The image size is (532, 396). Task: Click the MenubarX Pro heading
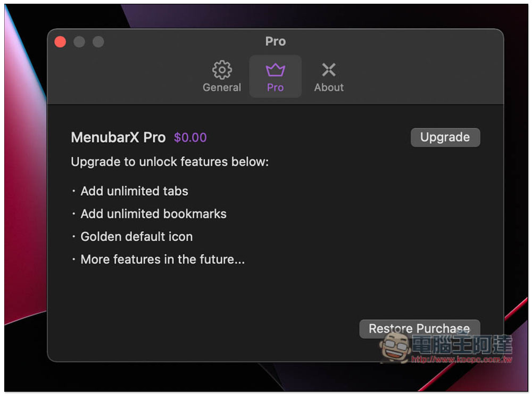118,137
